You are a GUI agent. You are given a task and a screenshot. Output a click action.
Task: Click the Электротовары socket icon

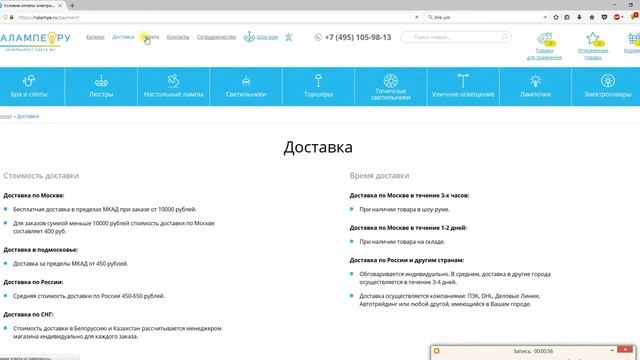tap(608, 80)
